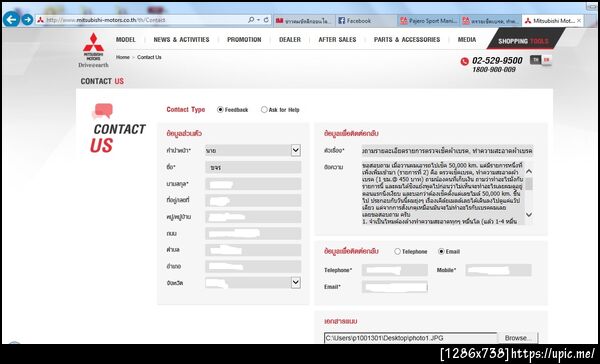Click the Email input field
Screen dimensions: 600x364
pyautogui.click(x=395, y=287)
